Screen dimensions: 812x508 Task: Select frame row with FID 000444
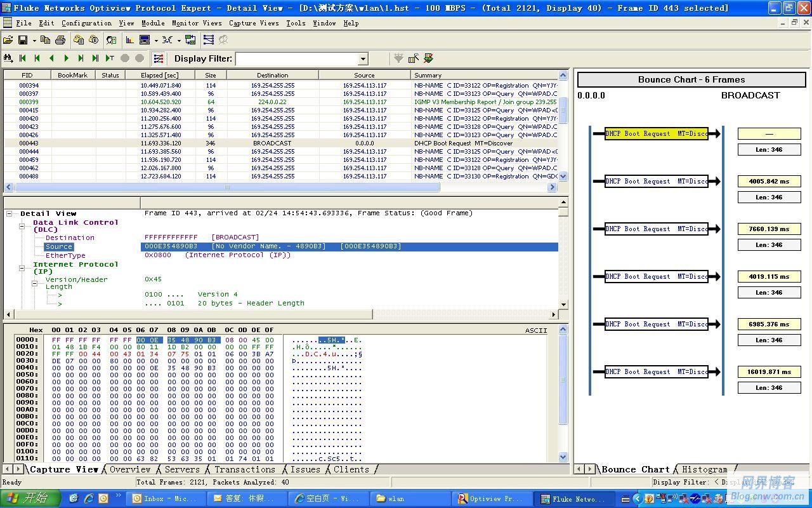pyautogui.click(x=281, y=151)
